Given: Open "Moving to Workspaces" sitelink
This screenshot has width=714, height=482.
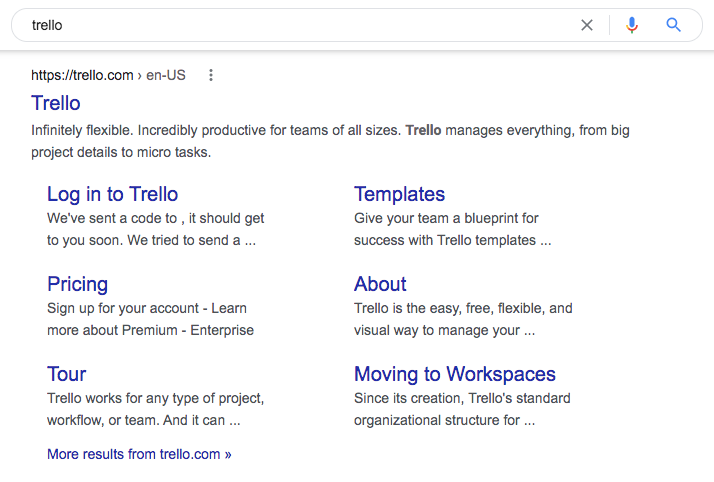Looking at the screenshot, I should coord(454,374).
